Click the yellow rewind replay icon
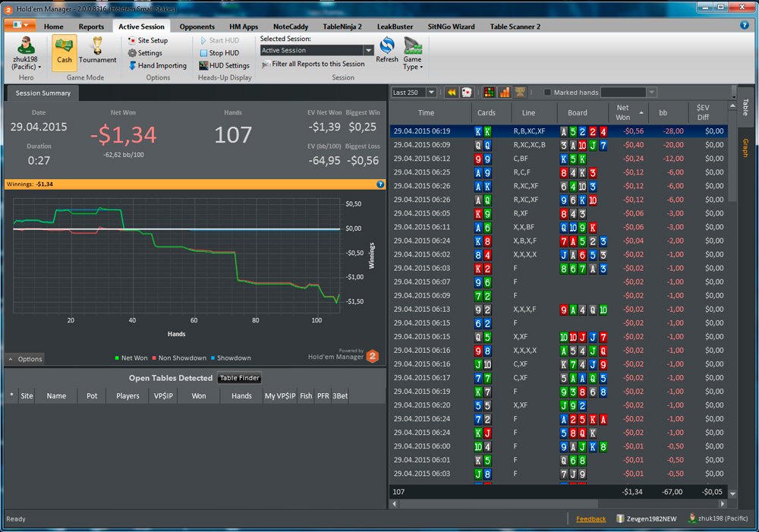 tap(452, 92)
